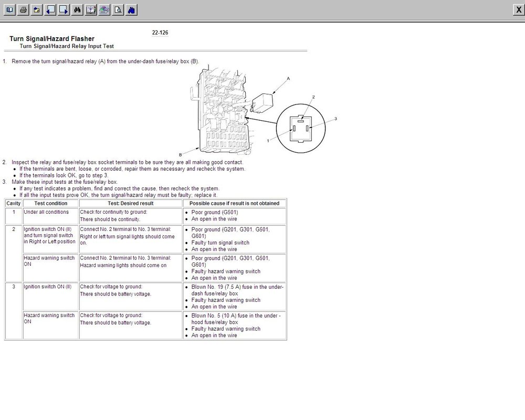
Task: Close the manual viewer with X
Action: click(519, 10)
